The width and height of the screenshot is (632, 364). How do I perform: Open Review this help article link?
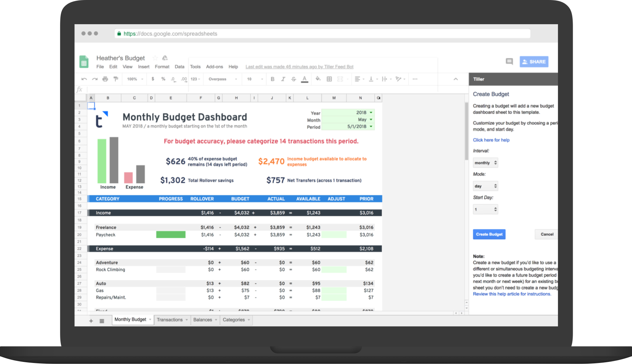512,294
